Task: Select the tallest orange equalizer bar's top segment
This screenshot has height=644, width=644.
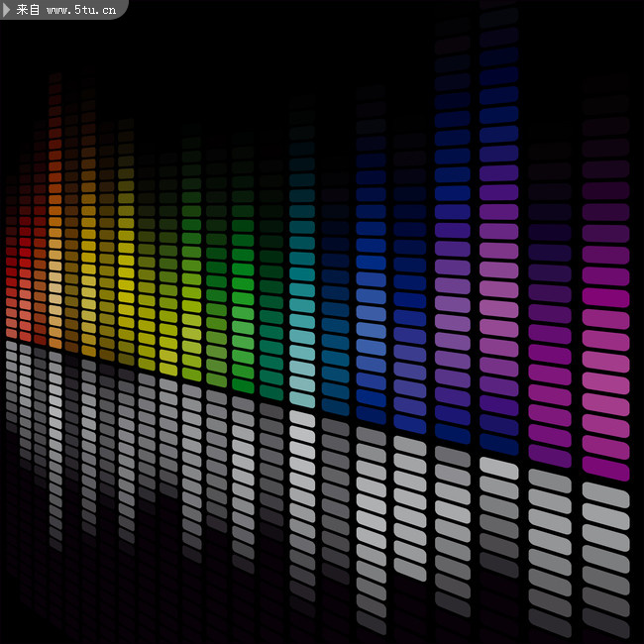Action: [55, 78]
